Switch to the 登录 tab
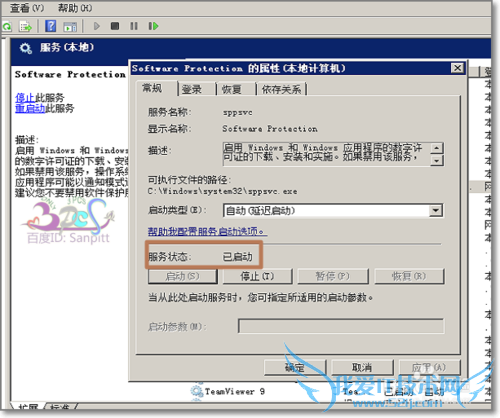 pos(192,89)
